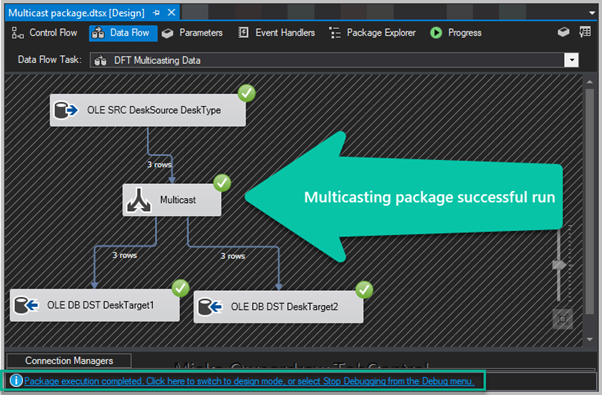Click the design canvas scroll down arrow
Screen dimensions: 602x395
click(x=590, y=340)
